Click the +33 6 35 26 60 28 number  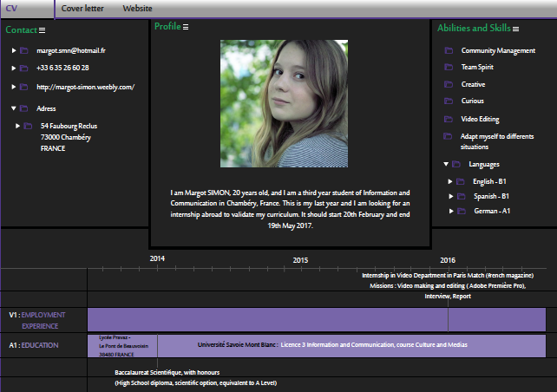click(x=62, y=68)
